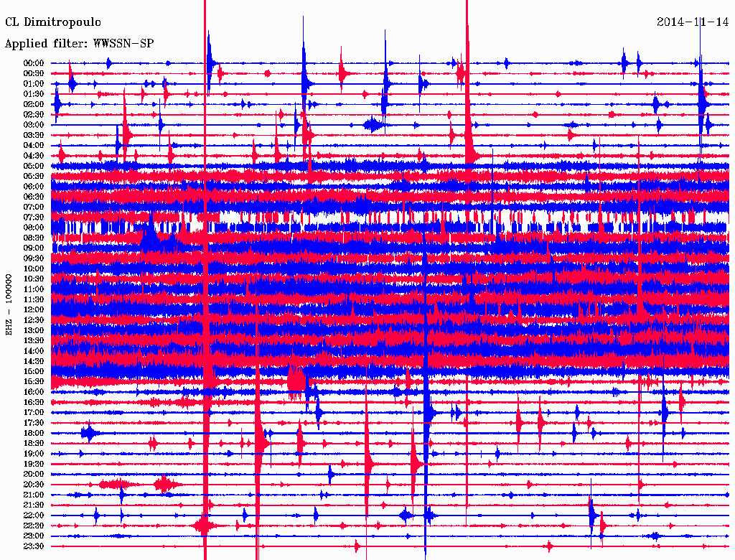Click the 18:30 time label

pos(34,444)
